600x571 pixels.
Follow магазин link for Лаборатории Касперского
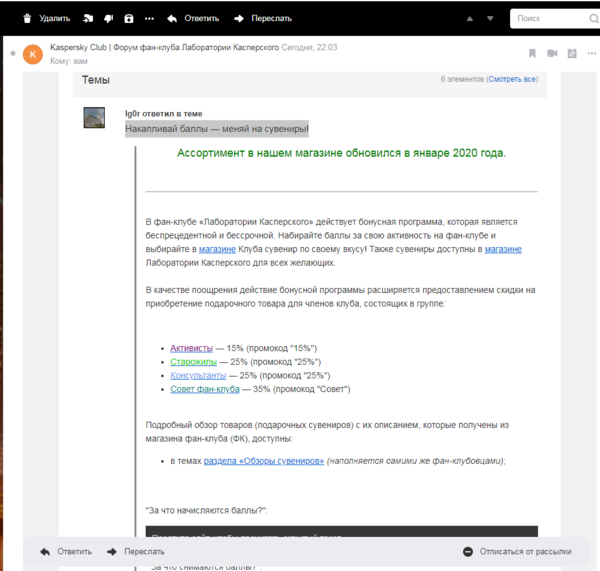point(503,249)
